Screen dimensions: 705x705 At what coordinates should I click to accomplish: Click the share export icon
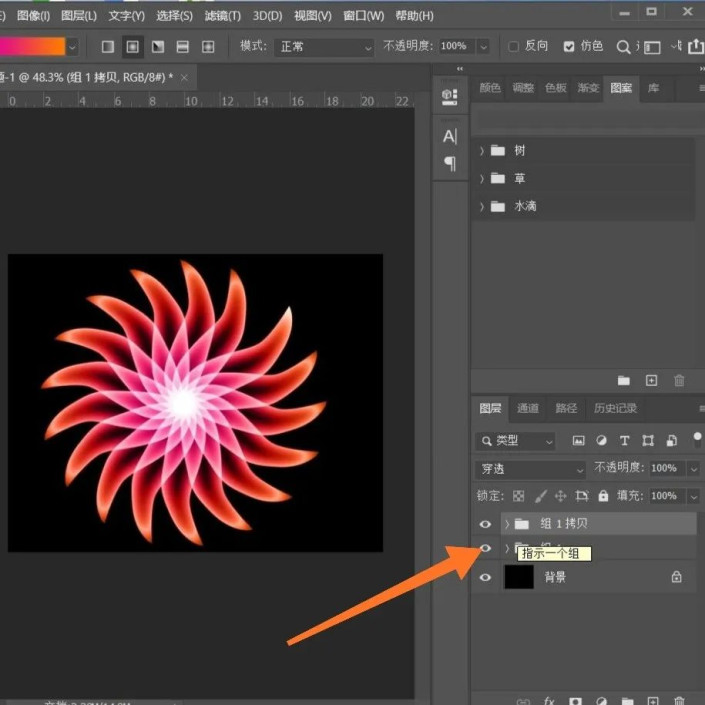[696, 46]
